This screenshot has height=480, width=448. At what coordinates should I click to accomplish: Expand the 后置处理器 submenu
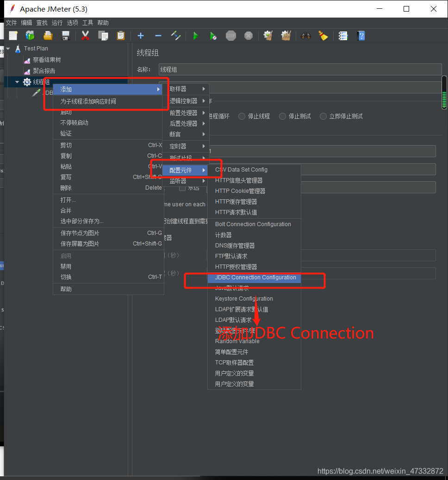coord(186,123)
